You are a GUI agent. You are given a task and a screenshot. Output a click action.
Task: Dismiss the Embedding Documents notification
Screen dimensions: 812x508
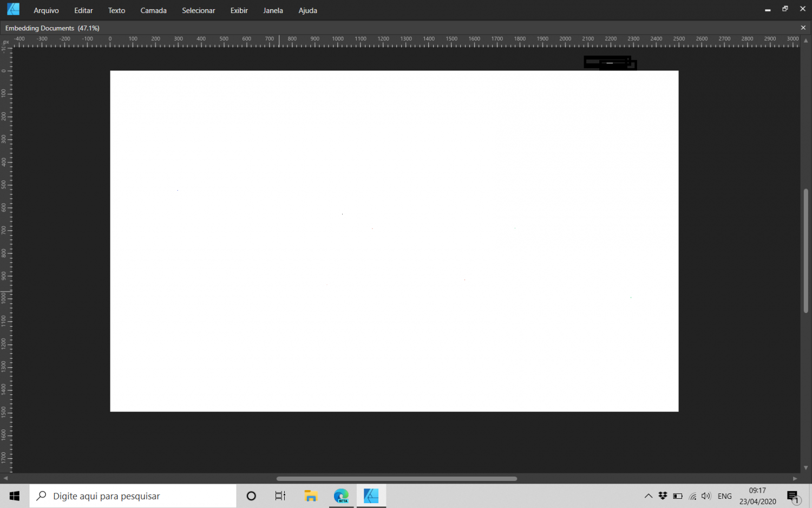pyautogui.click(x=803, y=28)
